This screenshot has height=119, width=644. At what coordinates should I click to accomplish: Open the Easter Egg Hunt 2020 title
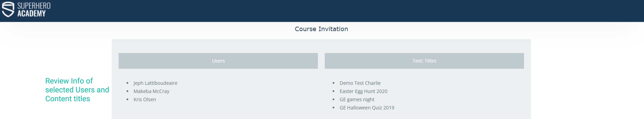tap(363, 91)
